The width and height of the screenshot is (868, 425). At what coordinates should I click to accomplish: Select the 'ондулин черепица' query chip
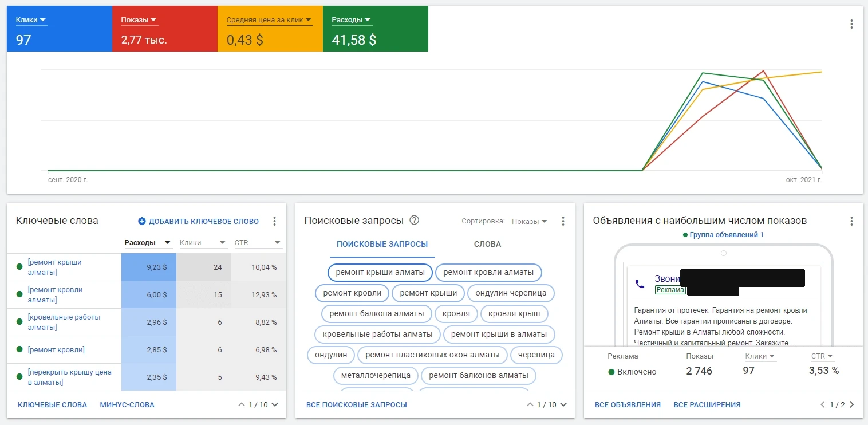[x=511, y=293]
